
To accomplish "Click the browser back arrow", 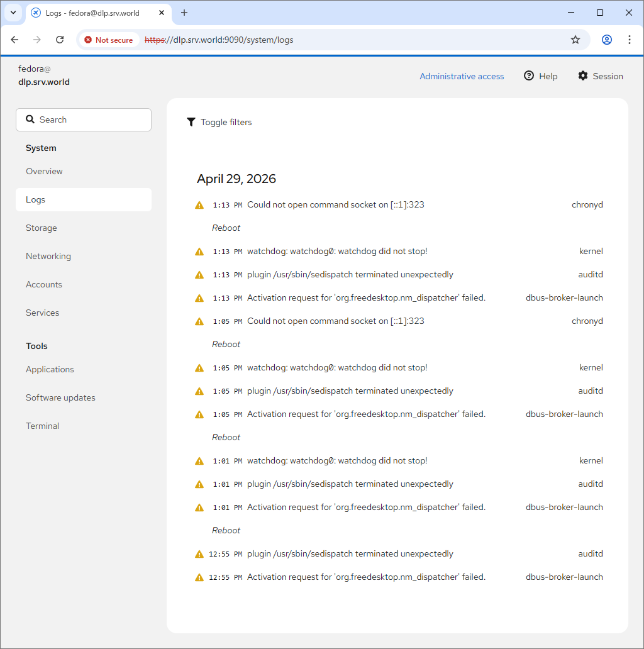I will (14, 40).
